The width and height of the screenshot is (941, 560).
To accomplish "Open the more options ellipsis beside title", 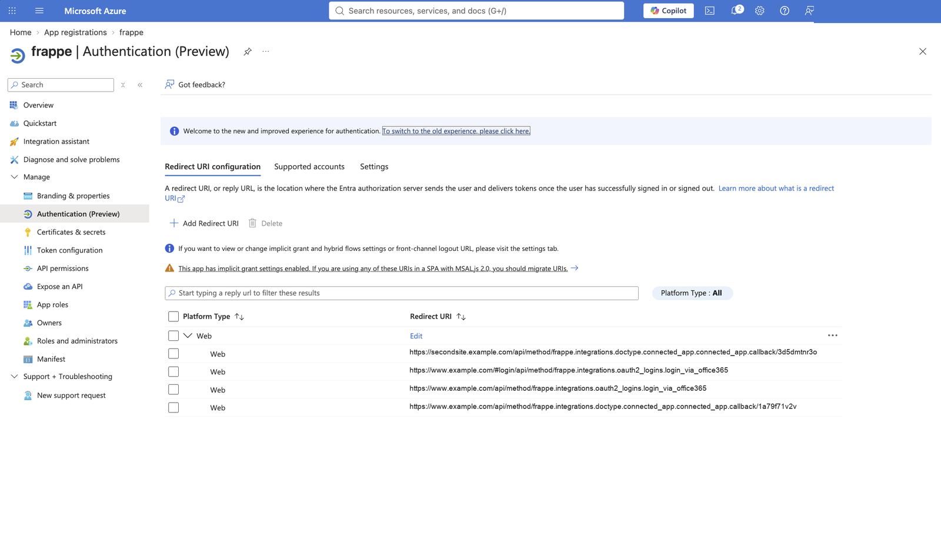I will pos(266,52).
